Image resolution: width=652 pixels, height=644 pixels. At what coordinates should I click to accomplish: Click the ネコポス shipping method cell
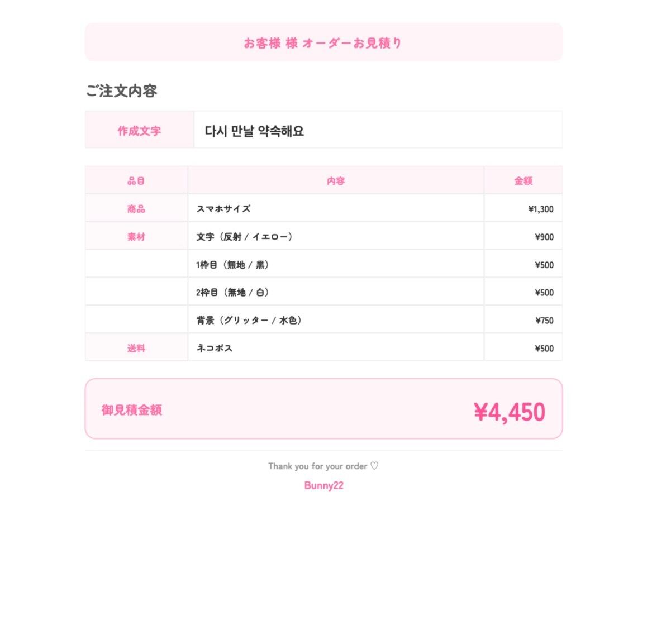[x=336, y=347]
